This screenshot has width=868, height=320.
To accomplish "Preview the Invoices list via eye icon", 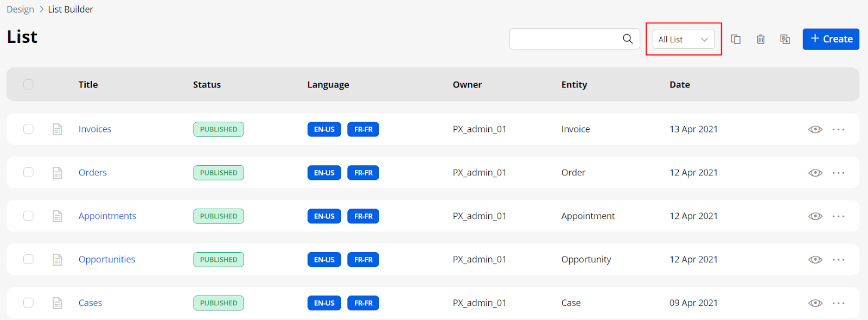I will pyautogui.click(x=815, y=129).
